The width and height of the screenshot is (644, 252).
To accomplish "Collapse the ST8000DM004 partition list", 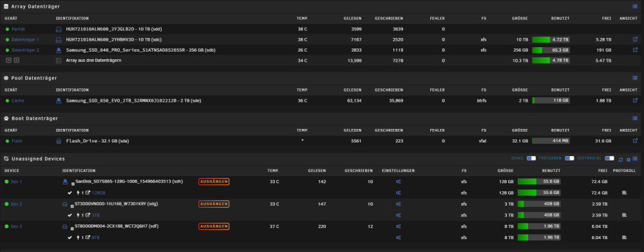I will (x=73, y=228).
